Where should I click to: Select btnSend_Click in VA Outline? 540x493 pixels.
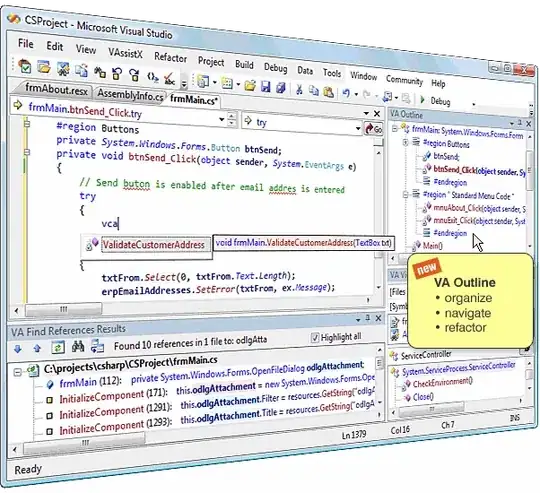click(x=479, y=170)
